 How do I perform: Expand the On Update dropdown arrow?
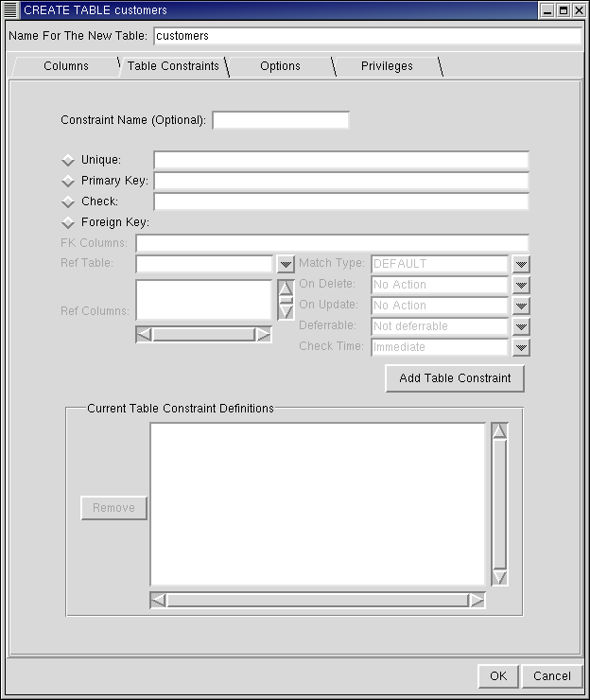[521, 306]
